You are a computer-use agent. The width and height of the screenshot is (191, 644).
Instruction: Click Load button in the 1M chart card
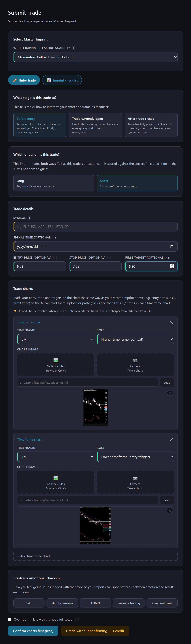point(167,500)
